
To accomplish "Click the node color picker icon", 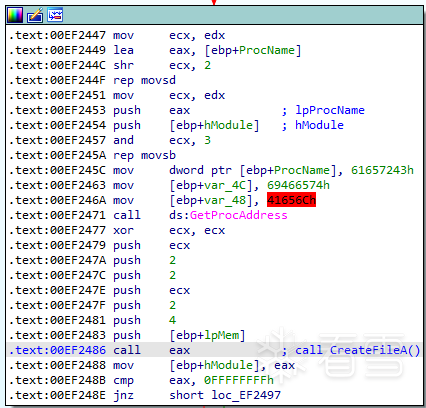I will (x=15, y=15).
